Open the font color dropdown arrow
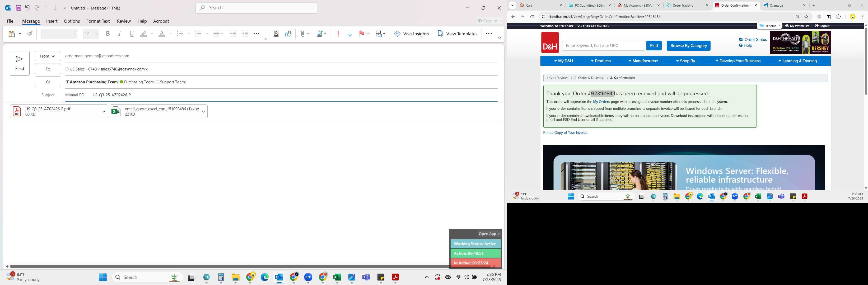Image resolution: width=868 pixels, height=285 pixels. 170,34
